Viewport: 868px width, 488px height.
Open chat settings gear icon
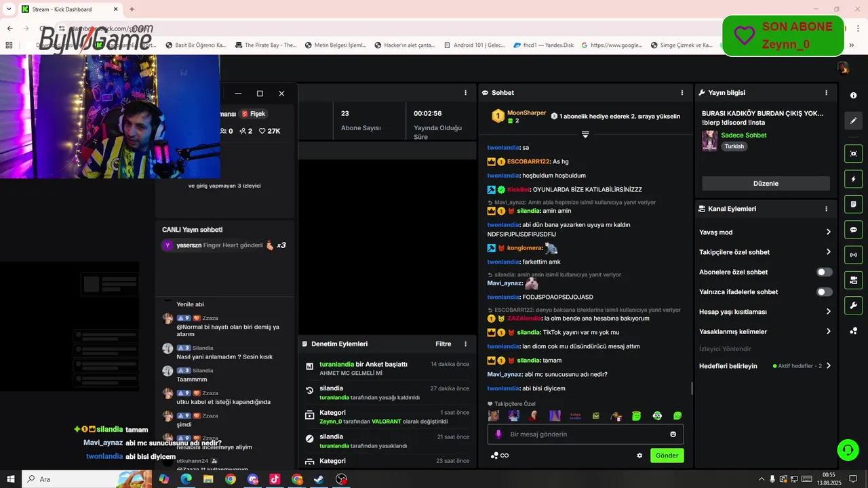coord(639,455)
